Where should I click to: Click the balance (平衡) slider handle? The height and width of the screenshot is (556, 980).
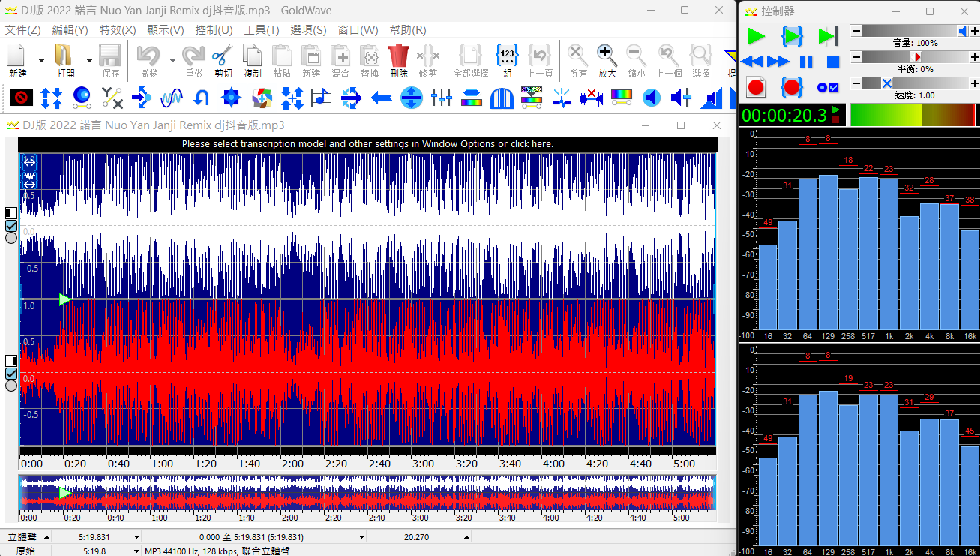pyautogui.click(x=916, y=57)
